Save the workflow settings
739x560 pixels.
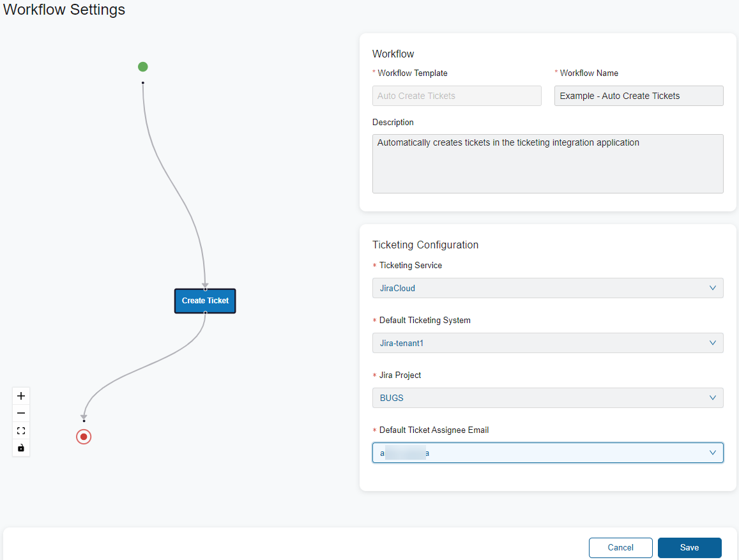tap(689, 548)
